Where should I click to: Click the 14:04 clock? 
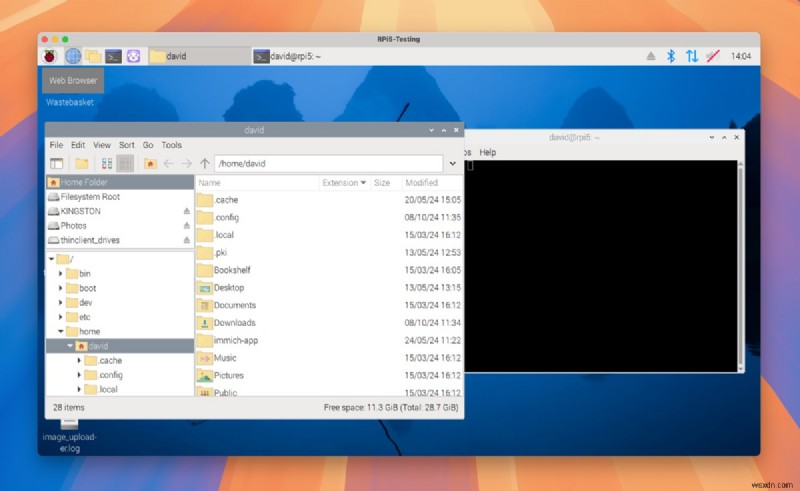741,56
